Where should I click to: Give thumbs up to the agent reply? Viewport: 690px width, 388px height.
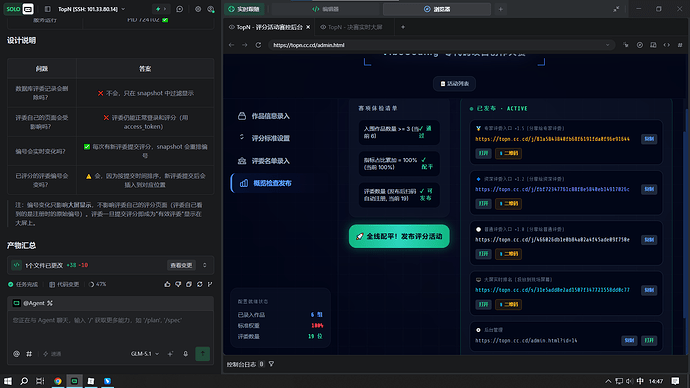pyautogui.click(x=167, y=285)
